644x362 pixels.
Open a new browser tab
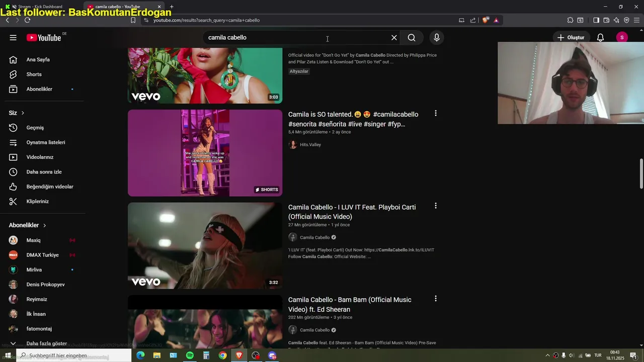[x=172, y=7]
